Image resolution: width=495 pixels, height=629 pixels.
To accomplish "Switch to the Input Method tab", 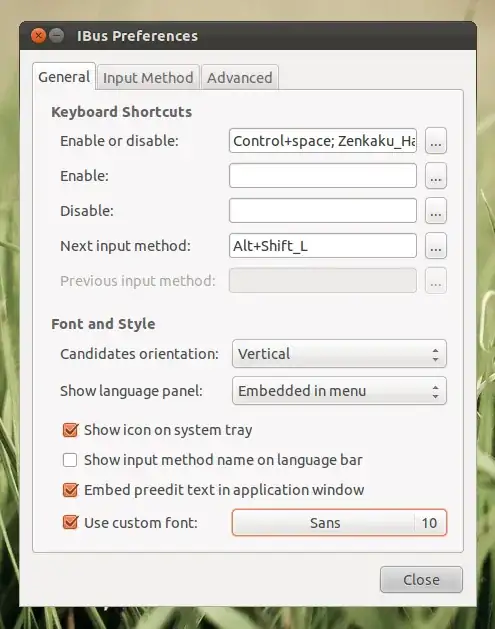I will pos(148,77).
